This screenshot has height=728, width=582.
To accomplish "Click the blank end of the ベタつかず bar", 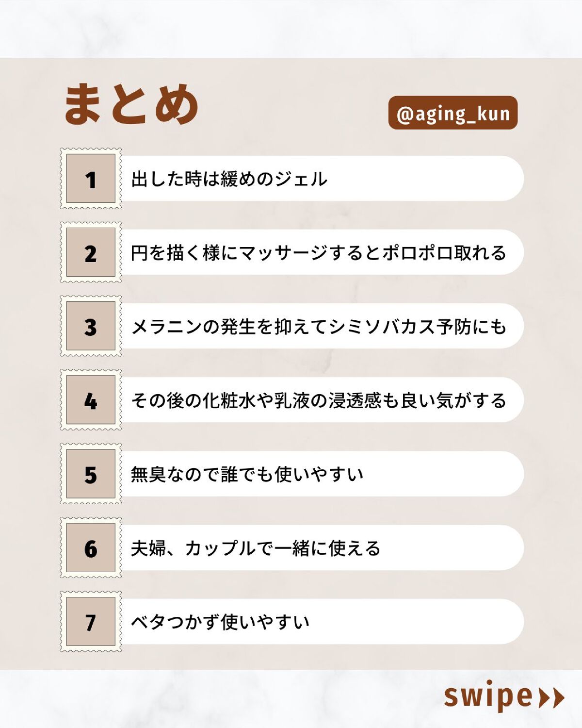I will click(436, 622).
